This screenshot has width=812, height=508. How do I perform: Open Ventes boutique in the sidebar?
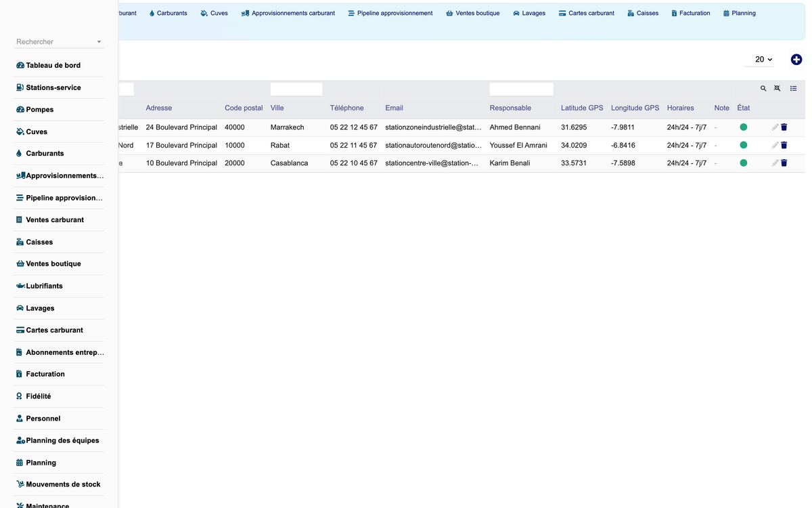(60, 264)
